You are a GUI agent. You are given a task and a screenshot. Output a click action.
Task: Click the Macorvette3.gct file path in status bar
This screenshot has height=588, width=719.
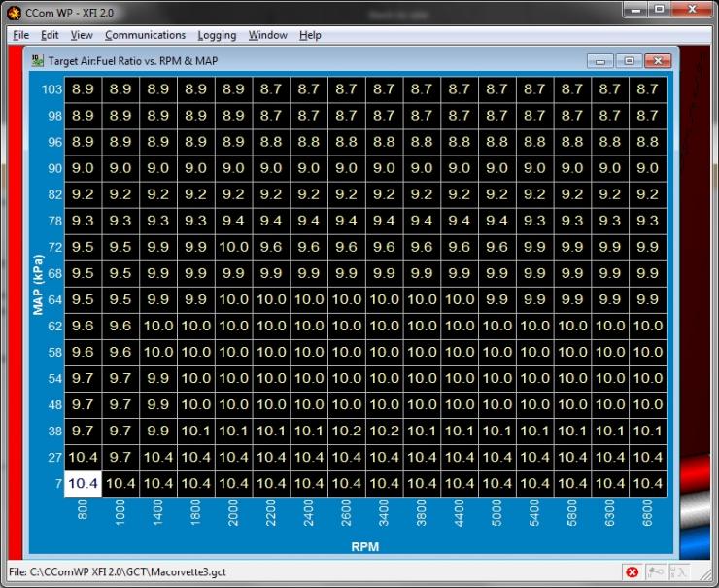[x=118, y=571]
